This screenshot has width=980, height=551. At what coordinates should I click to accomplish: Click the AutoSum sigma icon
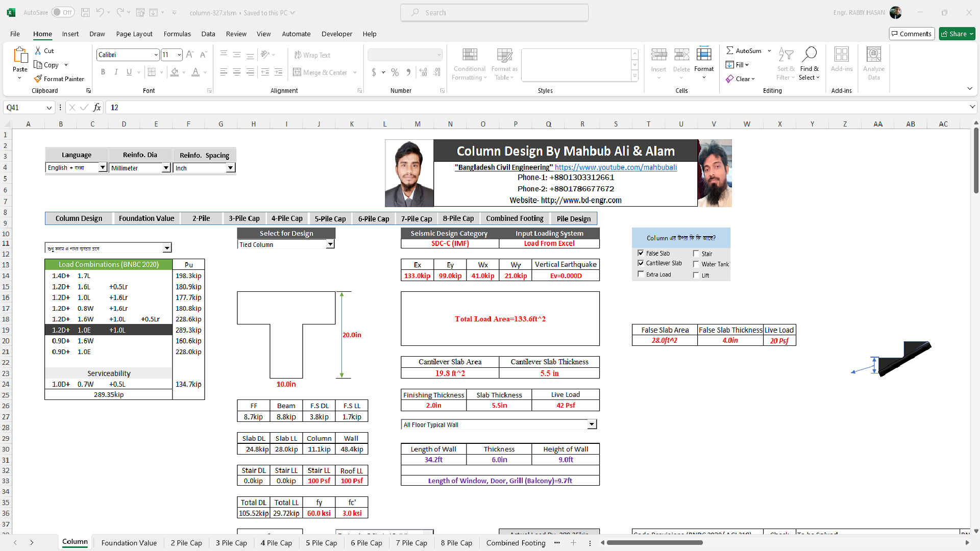pos(730,51)
